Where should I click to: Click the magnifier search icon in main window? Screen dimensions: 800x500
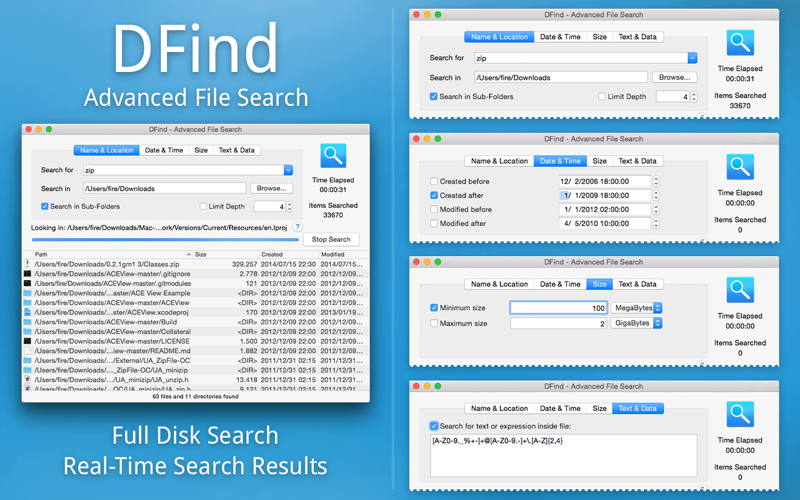point(333,156)
